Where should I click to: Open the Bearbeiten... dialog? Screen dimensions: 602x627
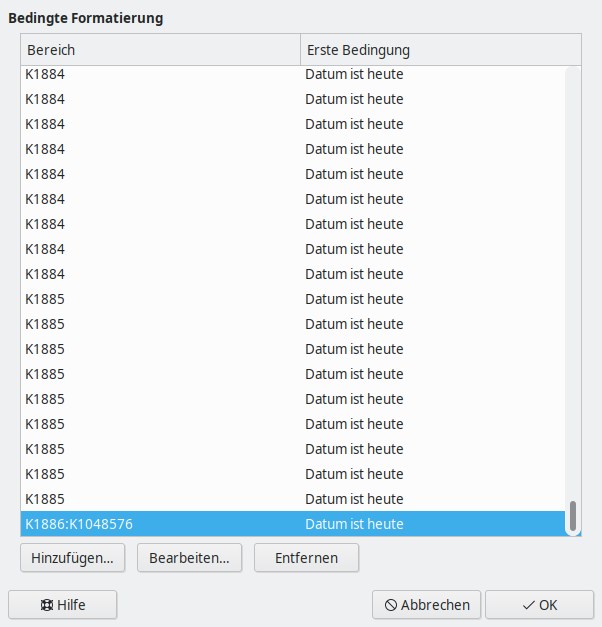[x=189, y=558]
